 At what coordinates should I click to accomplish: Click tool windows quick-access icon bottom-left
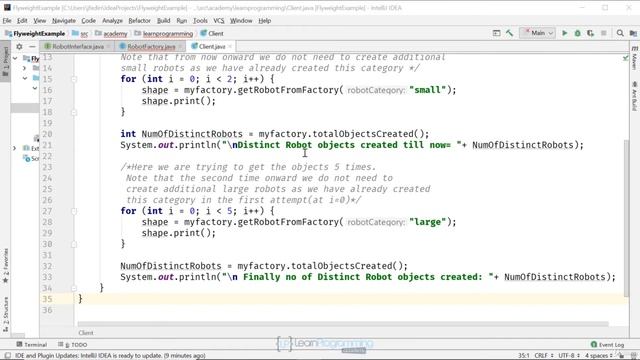7,356
